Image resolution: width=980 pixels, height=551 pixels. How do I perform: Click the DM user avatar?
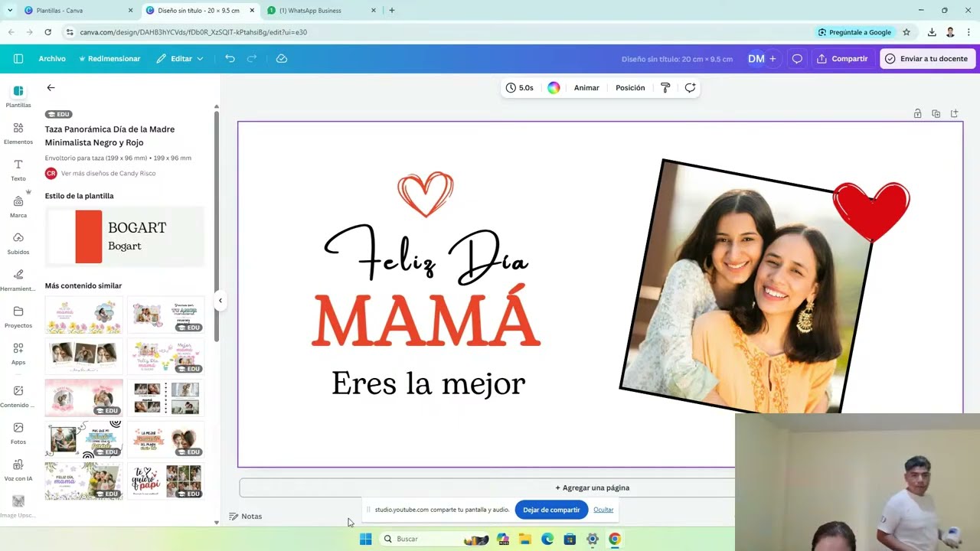click(756, 59)
